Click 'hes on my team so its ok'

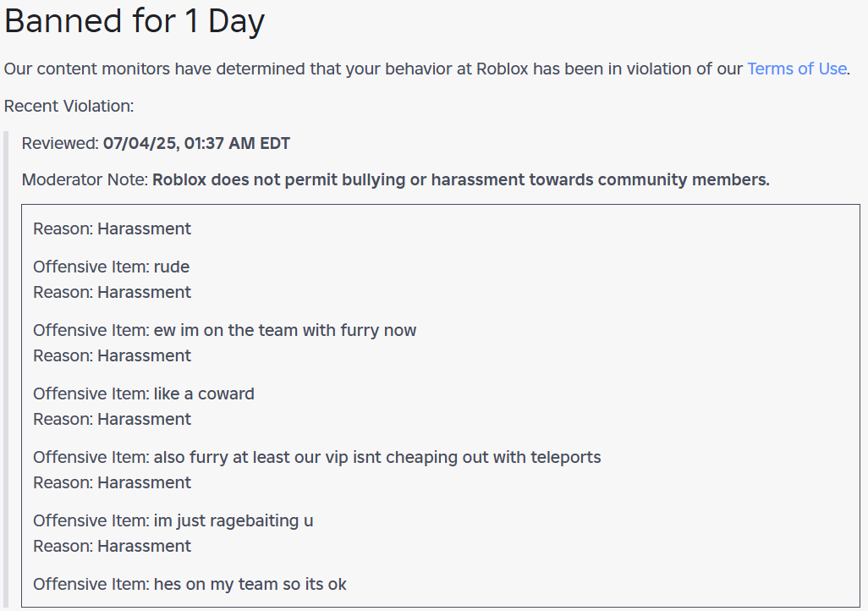[x=190, y=585]
